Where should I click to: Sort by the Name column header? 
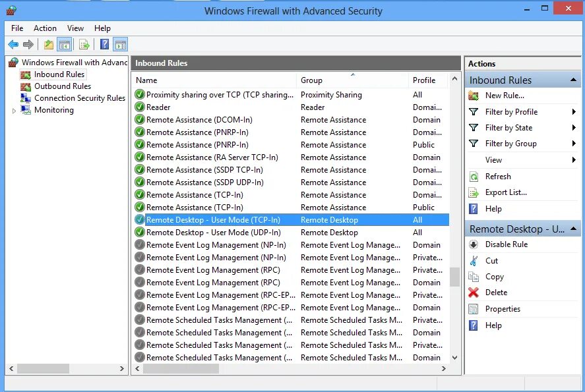(214, 80)
